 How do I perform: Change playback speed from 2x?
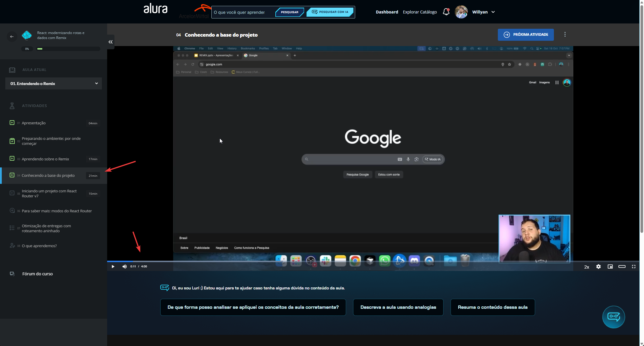pyautogui.click(x=586, y=267)
